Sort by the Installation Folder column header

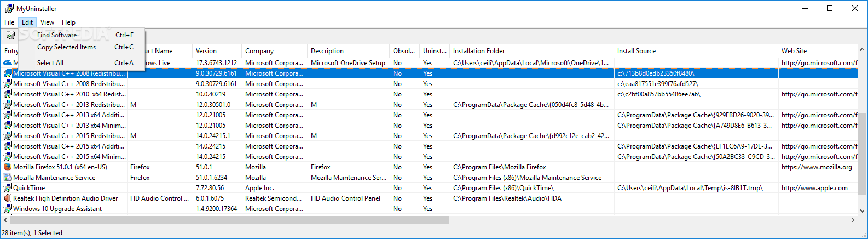532,51
